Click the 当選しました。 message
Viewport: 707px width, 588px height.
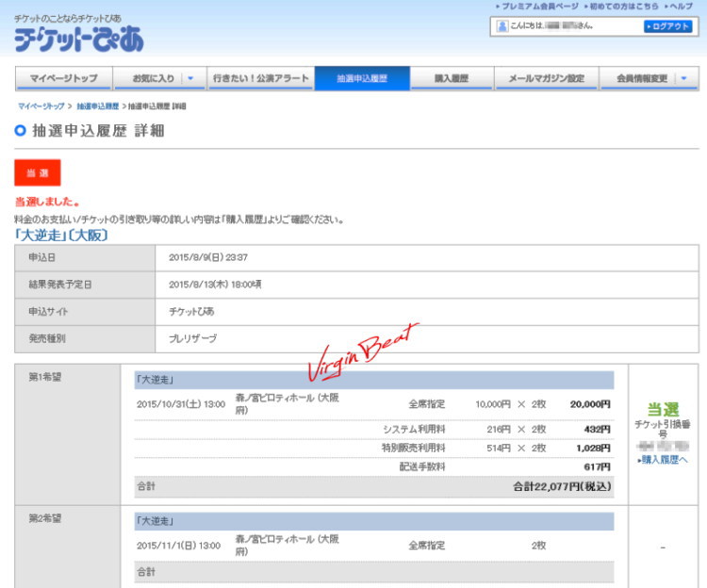tap(47, 202)
